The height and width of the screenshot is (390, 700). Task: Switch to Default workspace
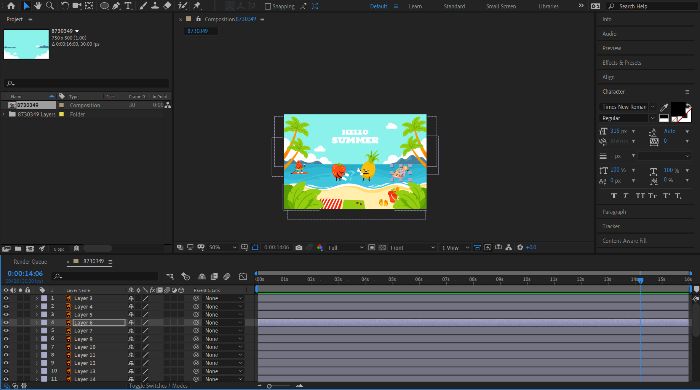(379, 6)
